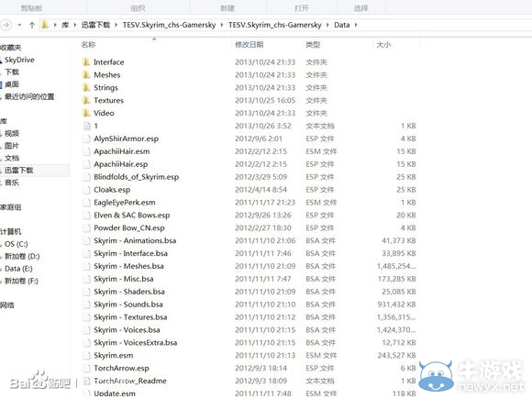Image resolution: width=532 pixels, height=399 pixels.
Task: Click the Cloaks.esp file icon
Action: tap(87, 190)
